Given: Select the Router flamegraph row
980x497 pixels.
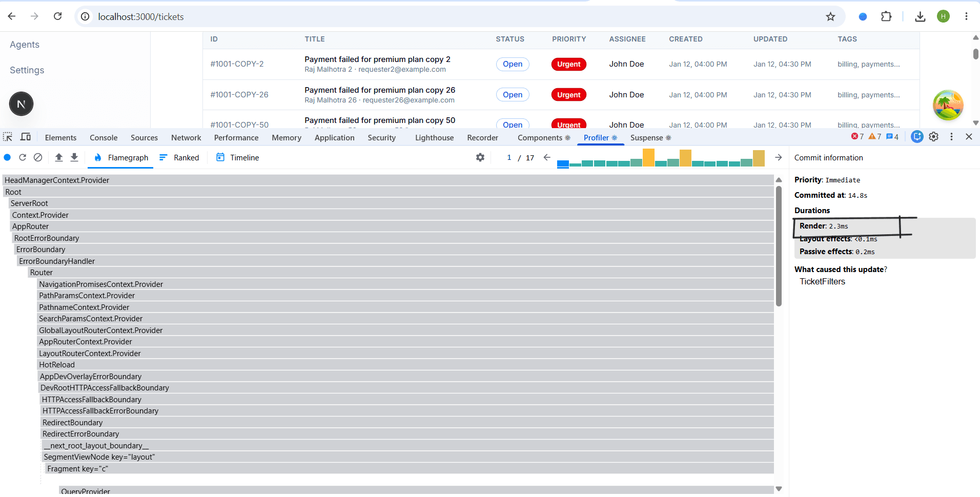Looking at the screenshot, I should (x=401, y=273).
